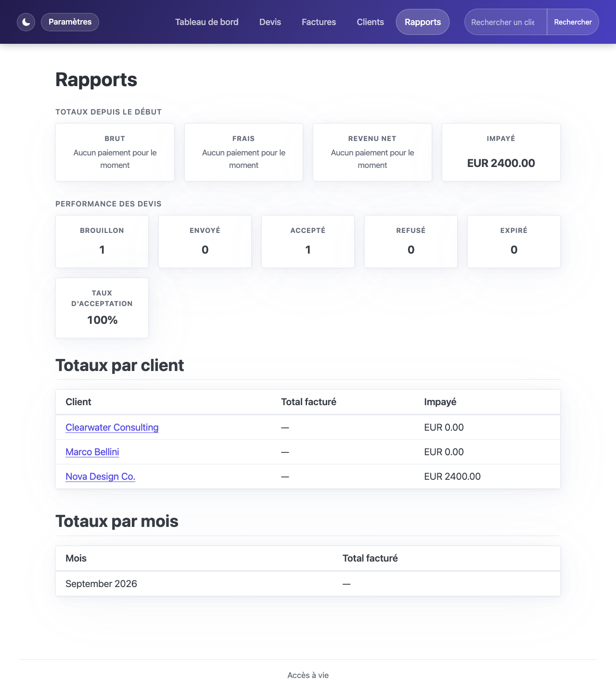Screen dimensions: 616x691
Task: Focus the client search field
Action: (x=505, y=22)
